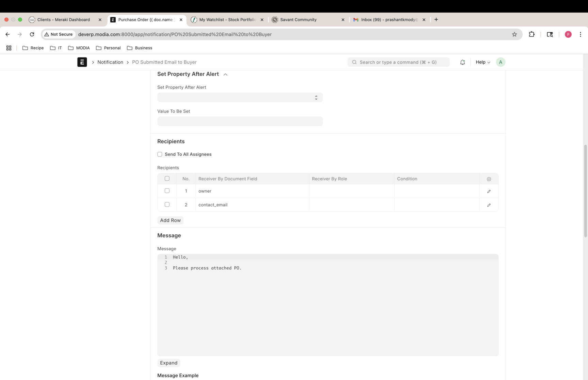Open the Chrome three-dot menu
Image resolution: width=588 pixels, height=380 pixels.
[x=581, y=34]
